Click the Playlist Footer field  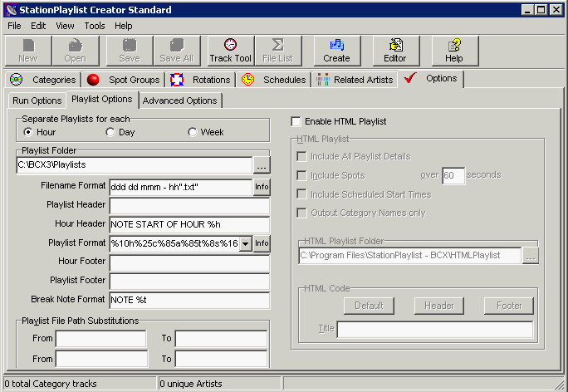pos(189,282)
